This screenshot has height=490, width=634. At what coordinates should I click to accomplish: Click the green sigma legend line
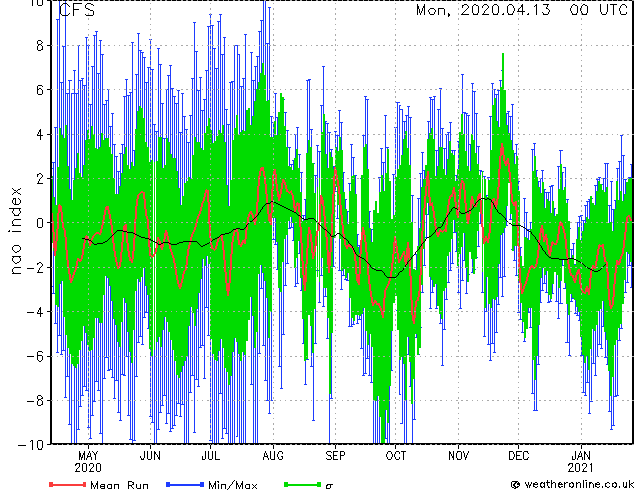(x=303, y=484)
